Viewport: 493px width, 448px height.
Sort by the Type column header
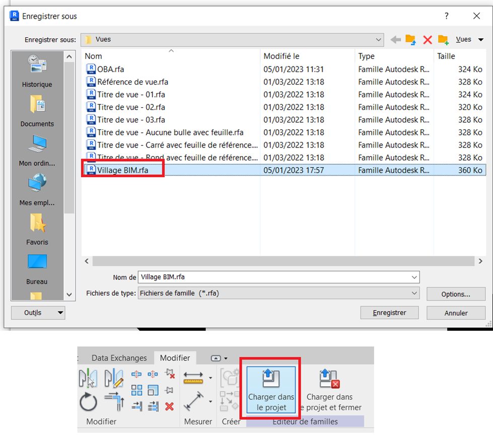click(x=394, y=56)
